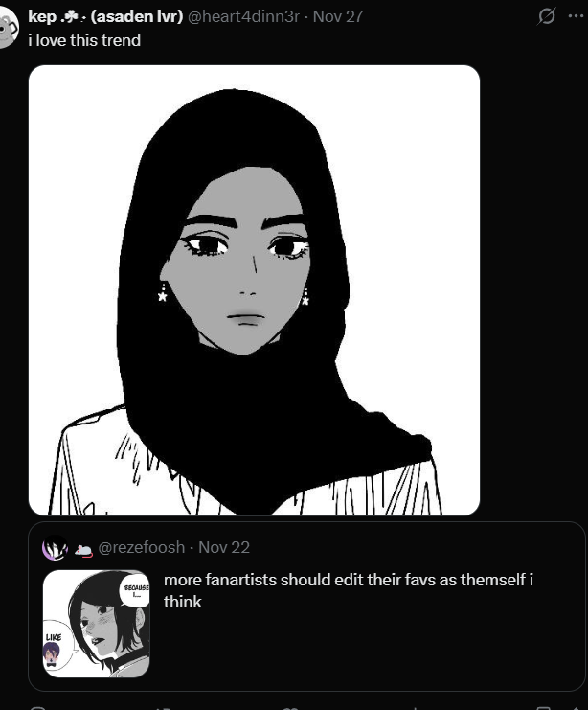
Task: Click the text 'i love this trend'
Action: pyautogui.click(x=84, y=40)
